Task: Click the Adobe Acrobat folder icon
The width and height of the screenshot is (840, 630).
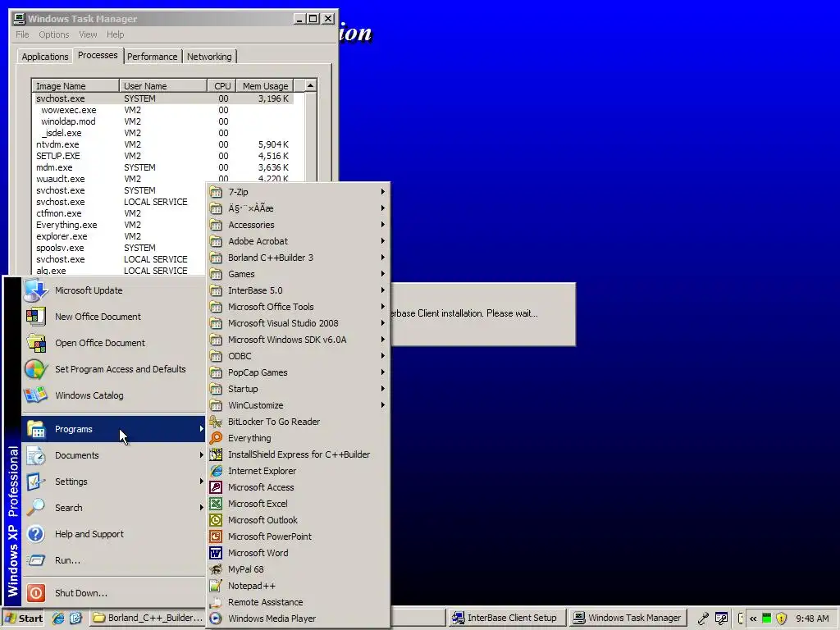Action: coord(216,241)
